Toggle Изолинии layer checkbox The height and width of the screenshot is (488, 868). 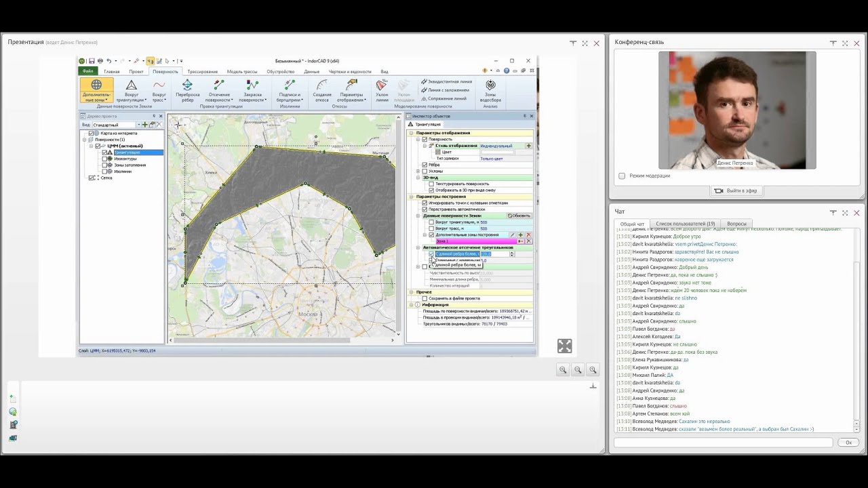point(104,171)
